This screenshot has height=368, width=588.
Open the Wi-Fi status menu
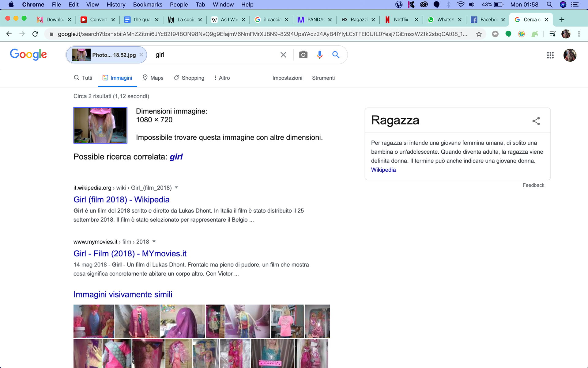click(460, 5)
